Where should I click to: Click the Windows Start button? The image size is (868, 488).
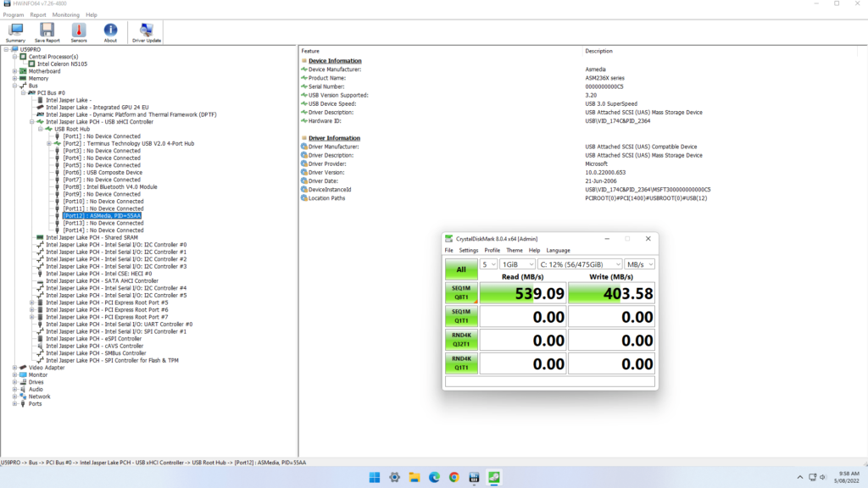pos(376,478)
